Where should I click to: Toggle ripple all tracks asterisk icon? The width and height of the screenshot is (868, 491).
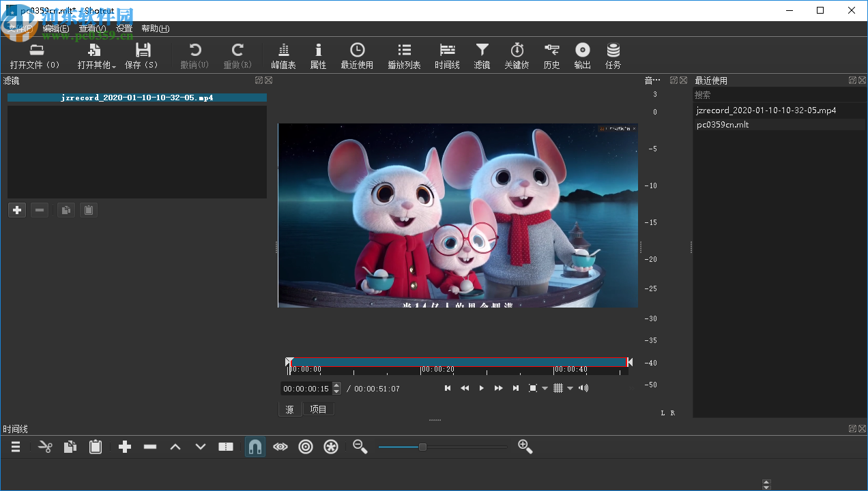pyautogui.click(x=331, y=447)
